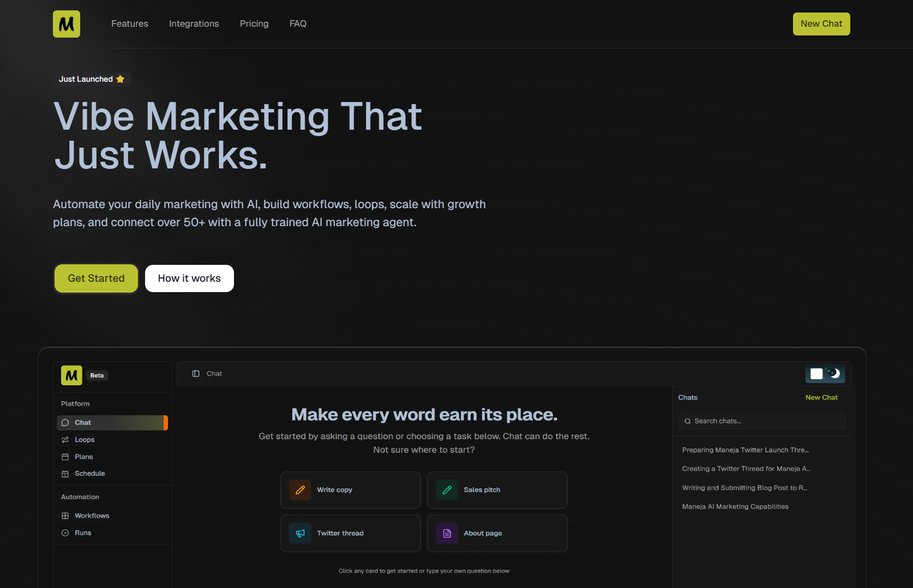Navigate to Integrations in the navbar

194,23
